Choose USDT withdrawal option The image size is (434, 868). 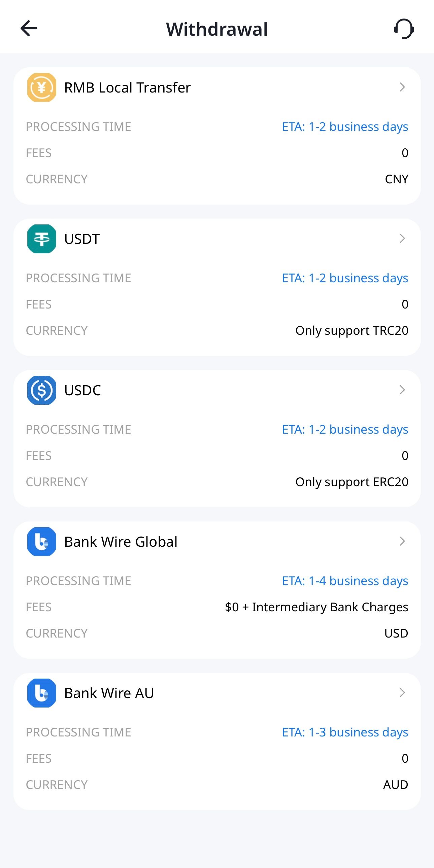point(82,239)
